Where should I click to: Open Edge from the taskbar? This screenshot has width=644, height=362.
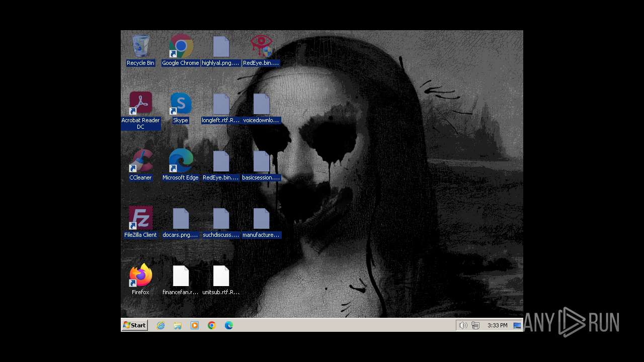[229, 325]
